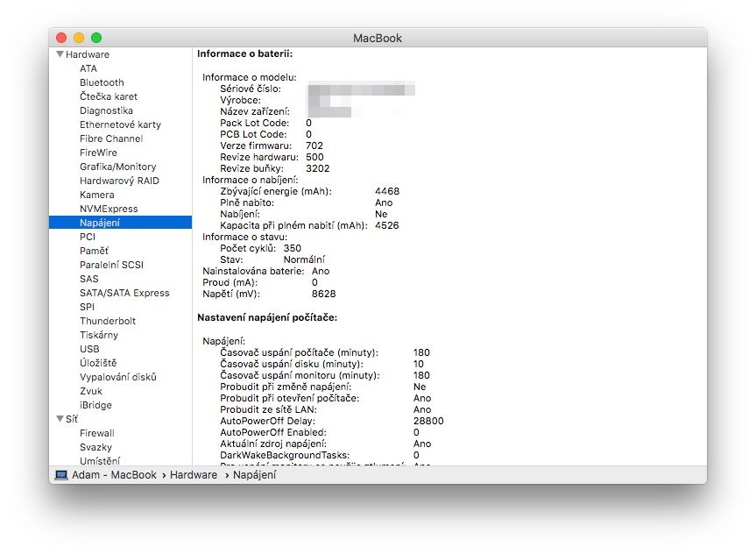
Task: Click the Revize hardwaru value 500
Action: [314, 157]
